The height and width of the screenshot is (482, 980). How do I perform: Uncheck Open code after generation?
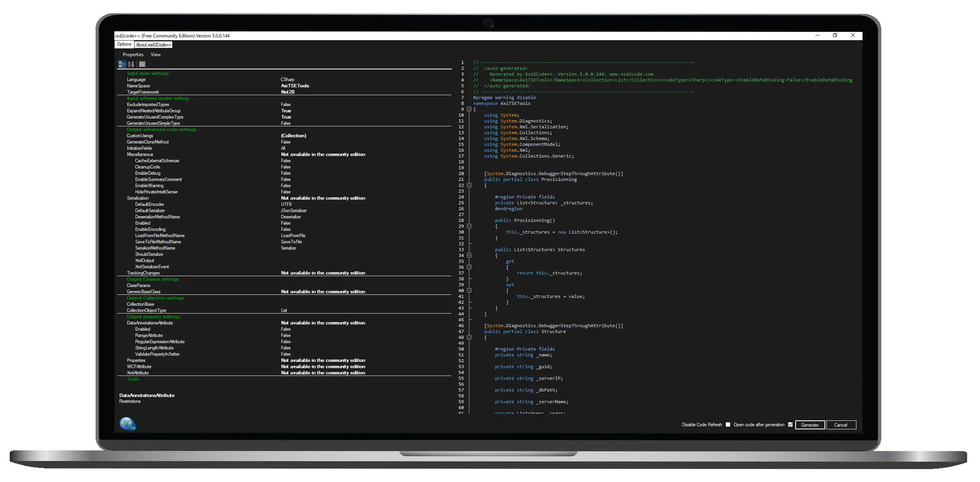click(790, 425)
